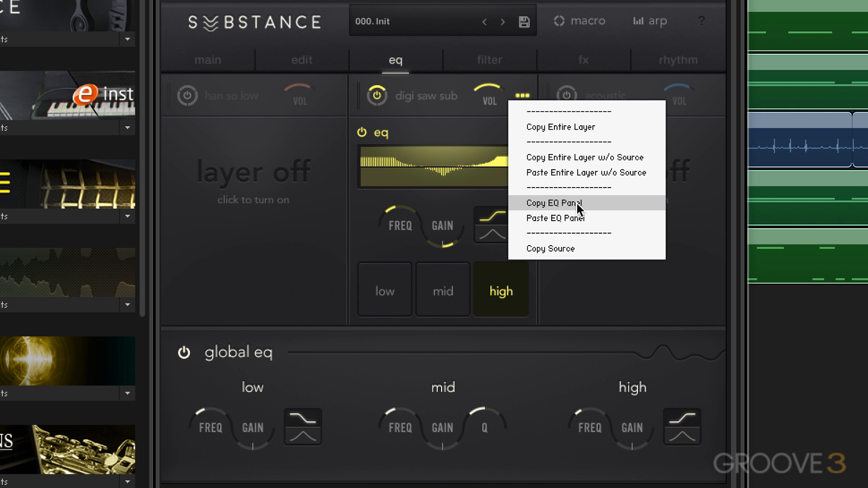Click the save preset floppy disk icon
Screen dimensions: 868x488
(524, 22)
